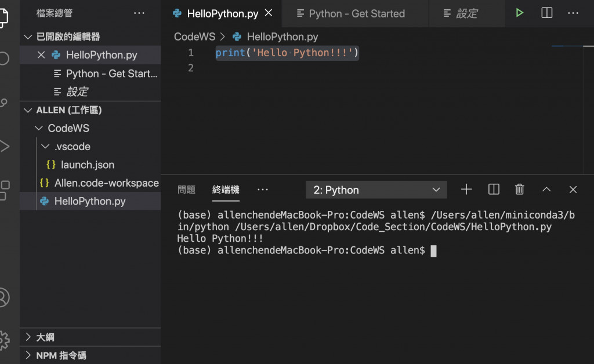
Task: Close the HelloPython.py editor tab
Action: pyautogui.click(x=269, y=13)
